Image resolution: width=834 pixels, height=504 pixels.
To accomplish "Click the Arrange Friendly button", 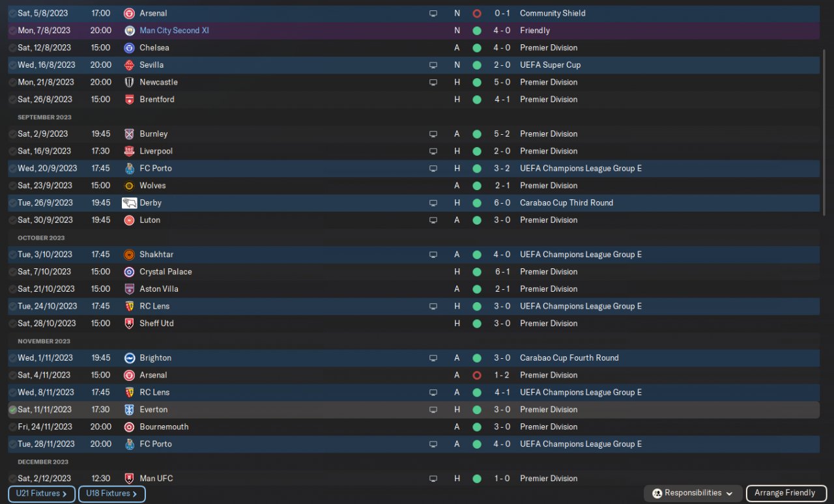I will [785, 494].
